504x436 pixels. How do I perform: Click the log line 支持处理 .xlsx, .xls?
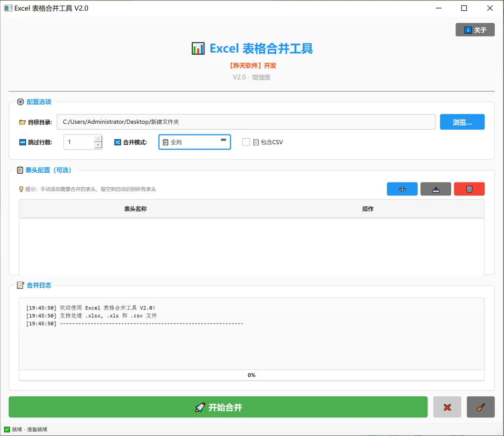coord(91,316)
